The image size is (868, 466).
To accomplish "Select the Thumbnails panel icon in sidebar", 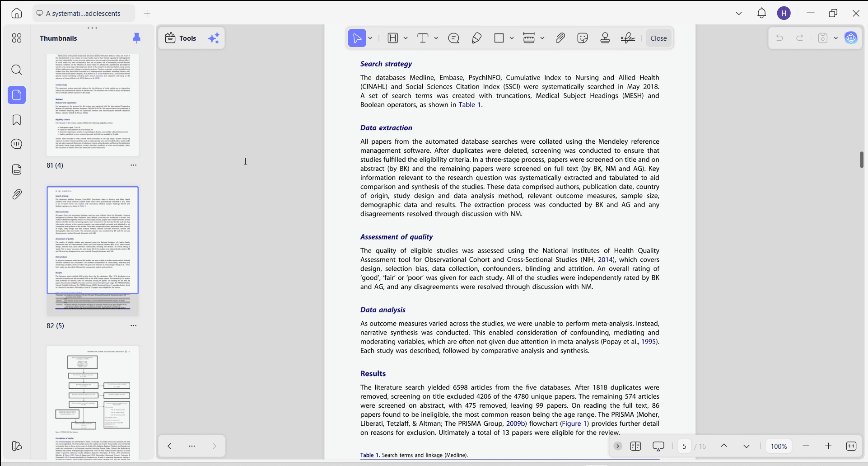I will tap(17, 95).
